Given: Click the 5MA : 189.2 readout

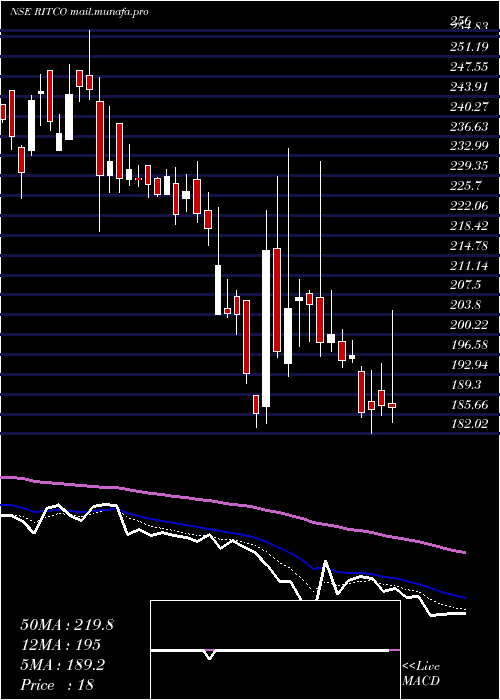Looking at the screenshot, I should pos(62,665).
